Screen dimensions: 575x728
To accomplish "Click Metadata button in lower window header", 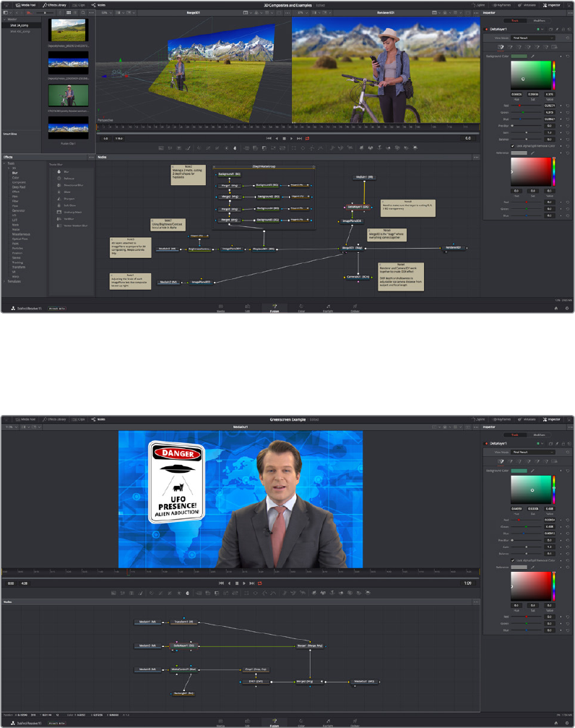I will (x=527, y=419).
